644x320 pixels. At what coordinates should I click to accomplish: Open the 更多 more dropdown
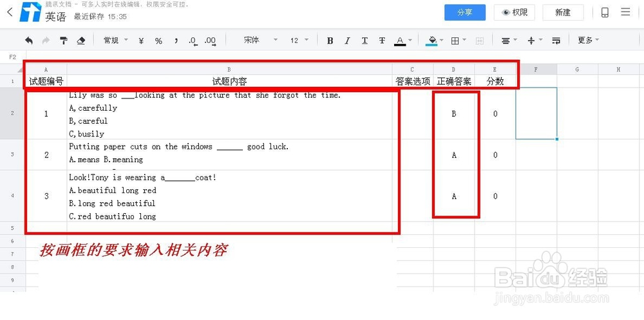(x=588, y=41)
